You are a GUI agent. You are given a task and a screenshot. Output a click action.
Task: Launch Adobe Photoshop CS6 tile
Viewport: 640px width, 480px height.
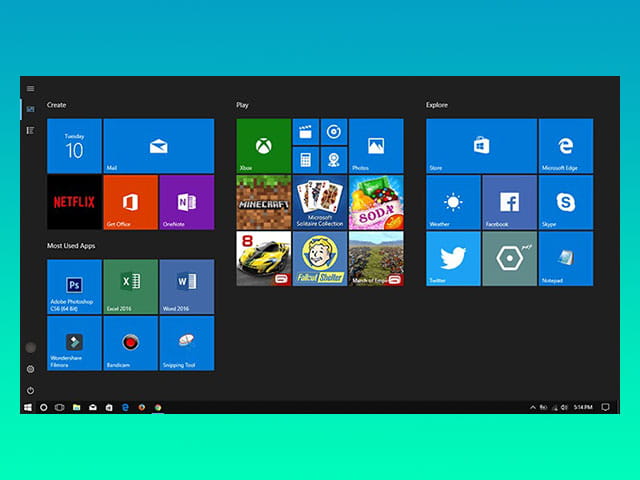(74, 287)
